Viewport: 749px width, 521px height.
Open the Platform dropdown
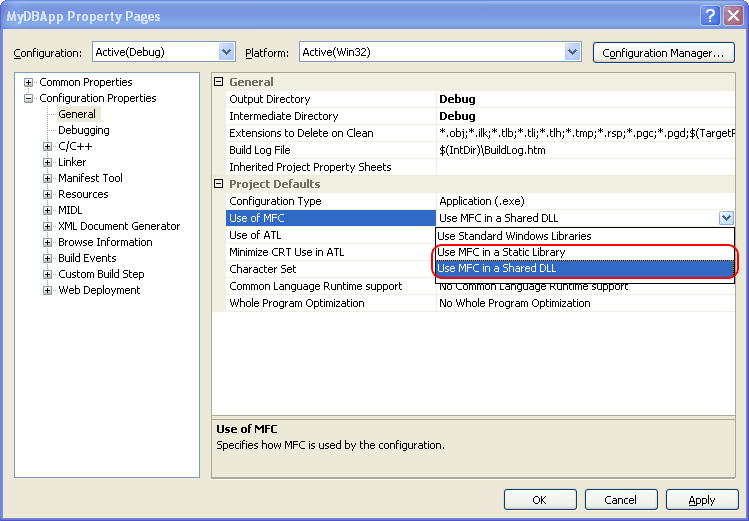[x=572, y=52]
